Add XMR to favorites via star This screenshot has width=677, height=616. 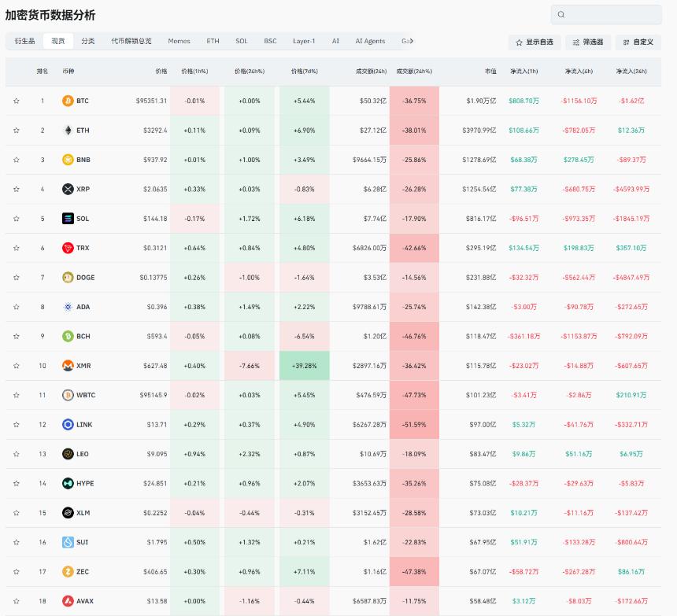click(x=17, y=366)
